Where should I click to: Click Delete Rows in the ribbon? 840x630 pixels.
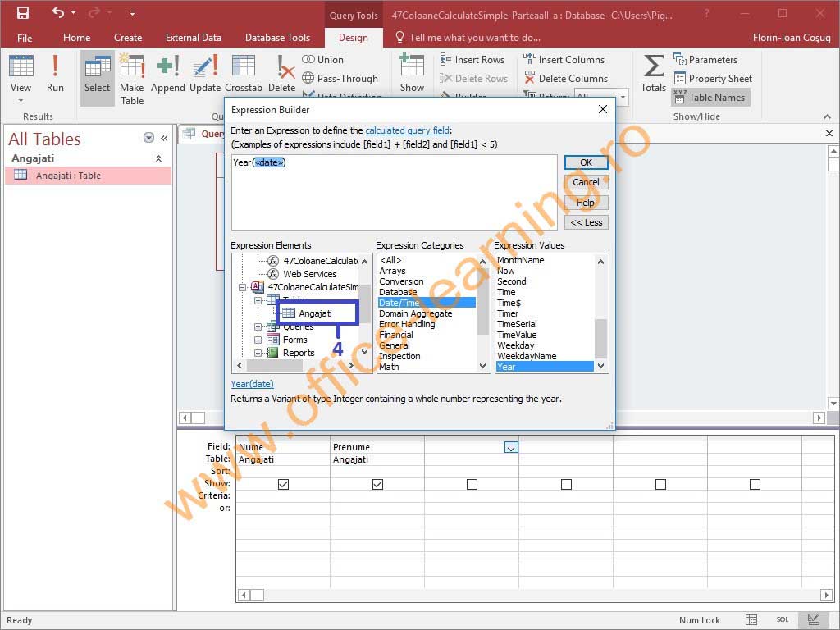click(473, 78)
